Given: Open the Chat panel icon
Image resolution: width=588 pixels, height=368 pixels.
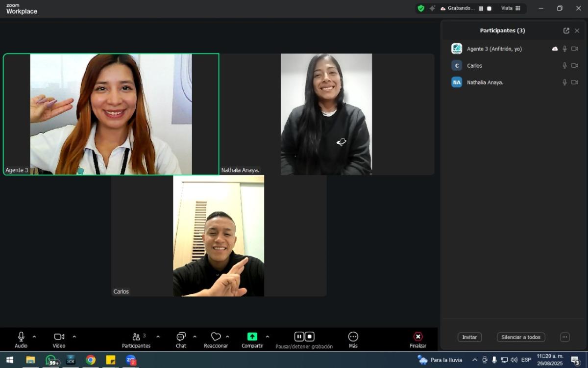Looking at the screenshot, I should 181,337.
